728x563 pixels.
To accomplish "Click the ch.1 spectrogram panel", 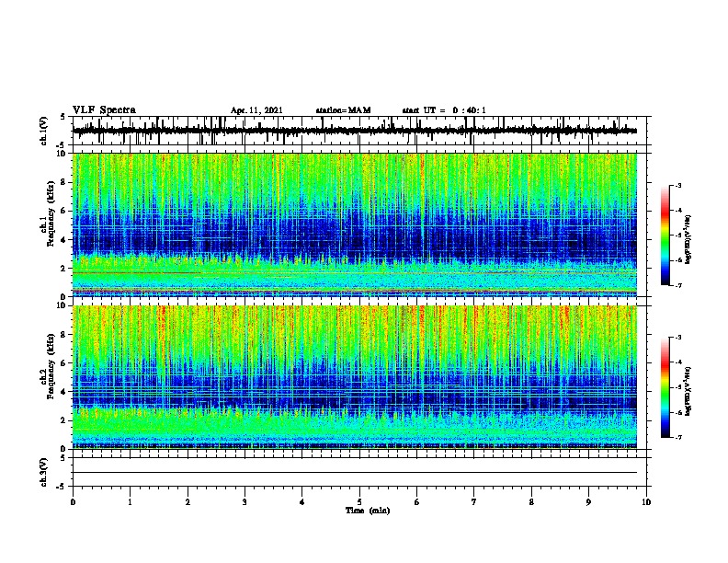I will 355,224.
